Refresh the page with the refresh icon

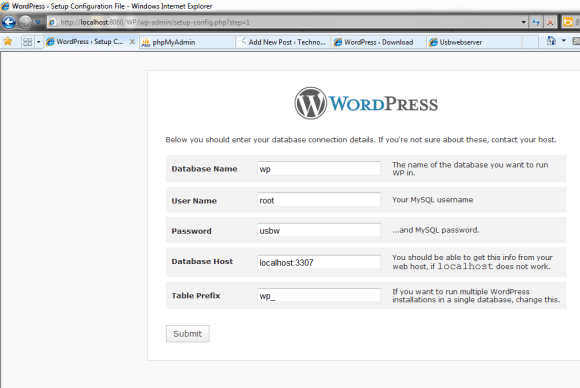coord(536,22)
